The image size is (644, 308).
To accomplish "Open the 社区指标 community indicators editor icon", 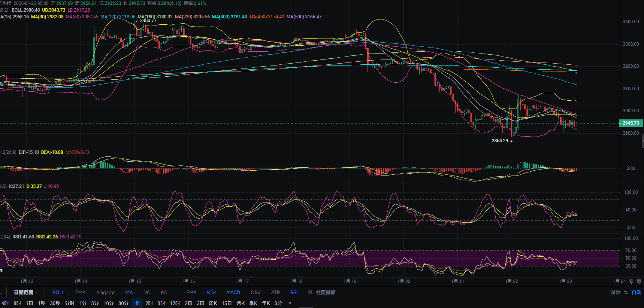I will pyautogui.click(x=310, y=292).
